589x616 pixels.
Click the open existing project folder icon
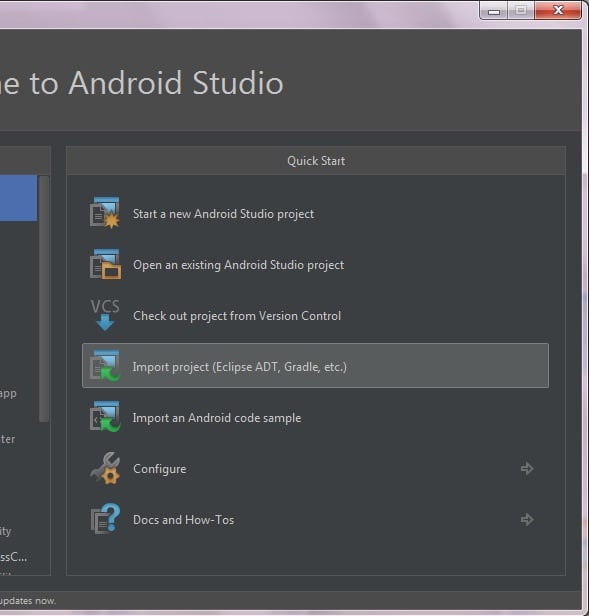pyautogui.click(x=105, y=264)
